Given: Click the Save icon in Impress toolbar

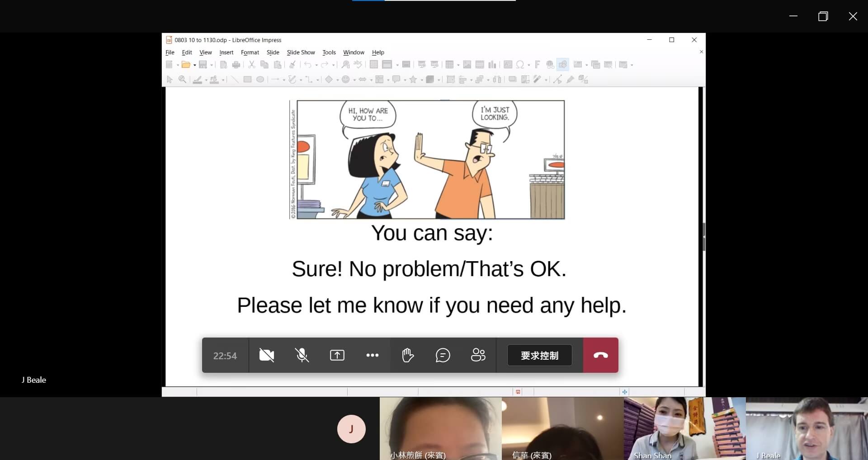Looking at the screenshot, I should [x=203, y=65].
